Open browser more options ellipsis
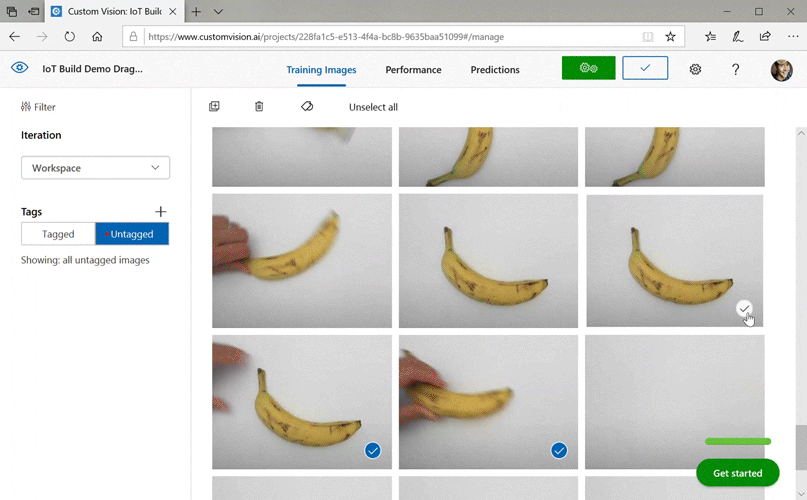The width and height of the screenshot is (807, 500). click(x=793, y=37)
